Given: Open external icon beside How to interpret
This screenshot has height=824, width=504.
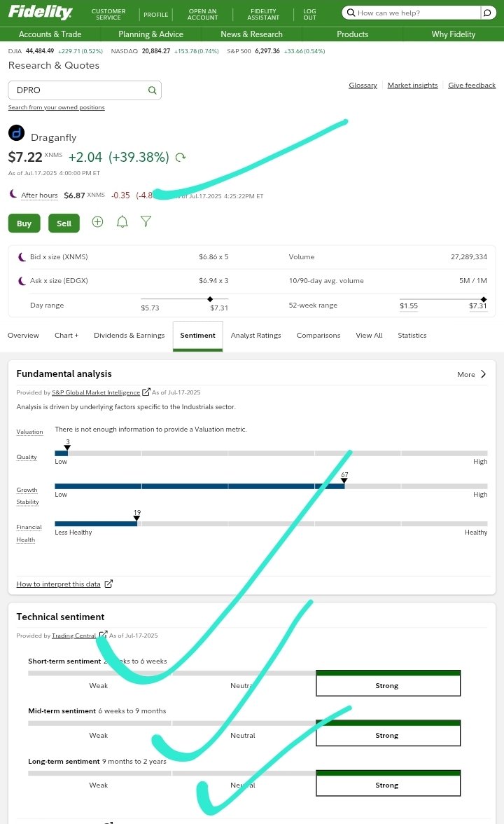Looking at the screenshot, I should 108,584.
